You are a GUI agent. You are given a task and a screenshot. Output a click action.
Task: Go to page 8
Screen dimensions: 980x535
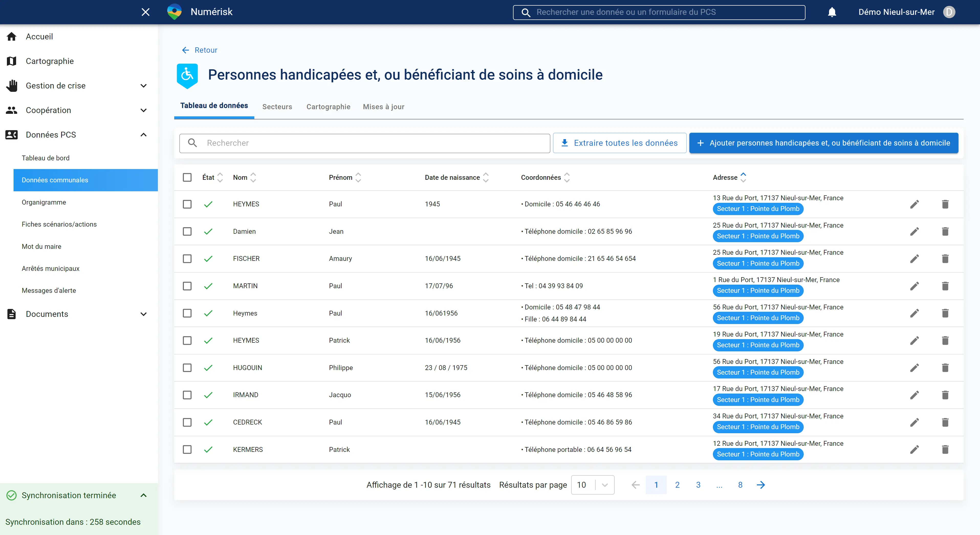[x=740, y=485]
